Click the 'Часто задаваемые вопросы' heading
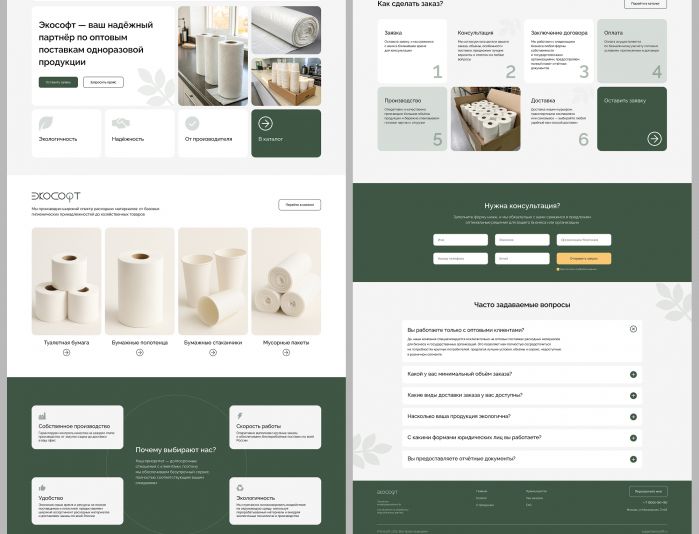This screenshot has width=699, height=534. [x=522, y=304]
